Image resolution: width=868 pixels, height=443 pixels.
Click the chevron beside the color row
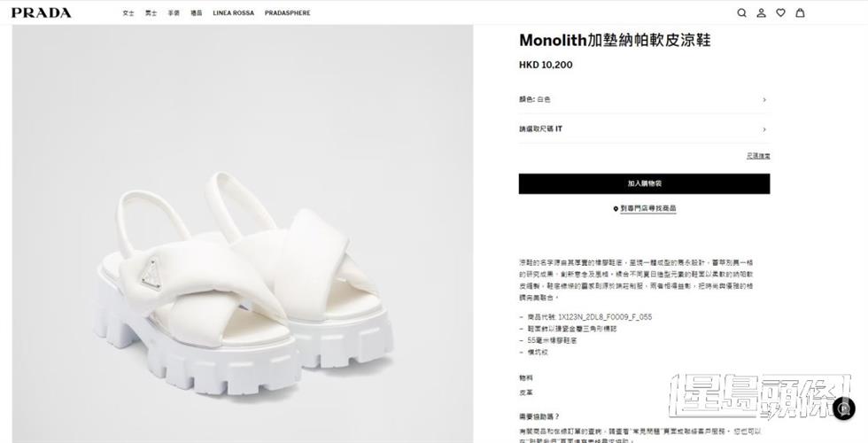[x=764, y=99]
